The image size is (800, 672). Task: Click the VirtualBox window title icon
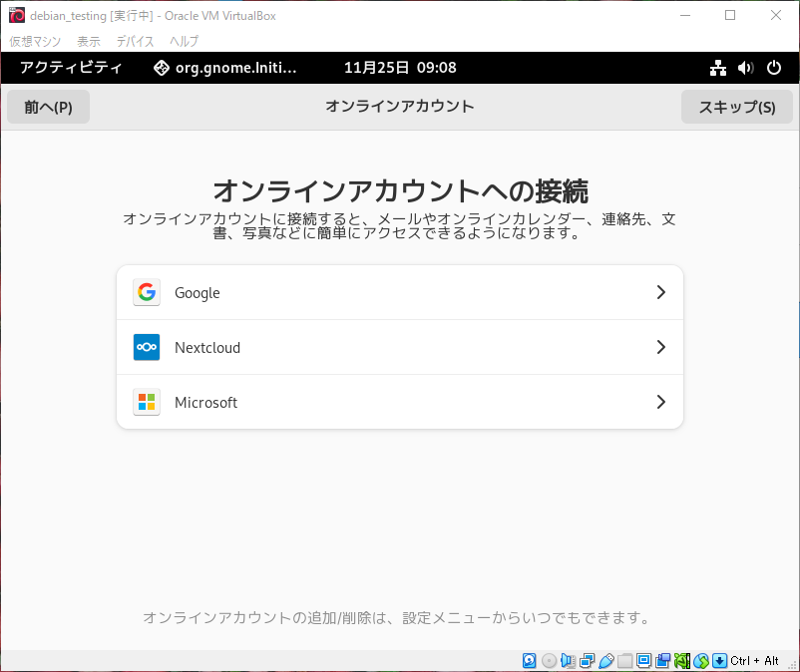17,15
